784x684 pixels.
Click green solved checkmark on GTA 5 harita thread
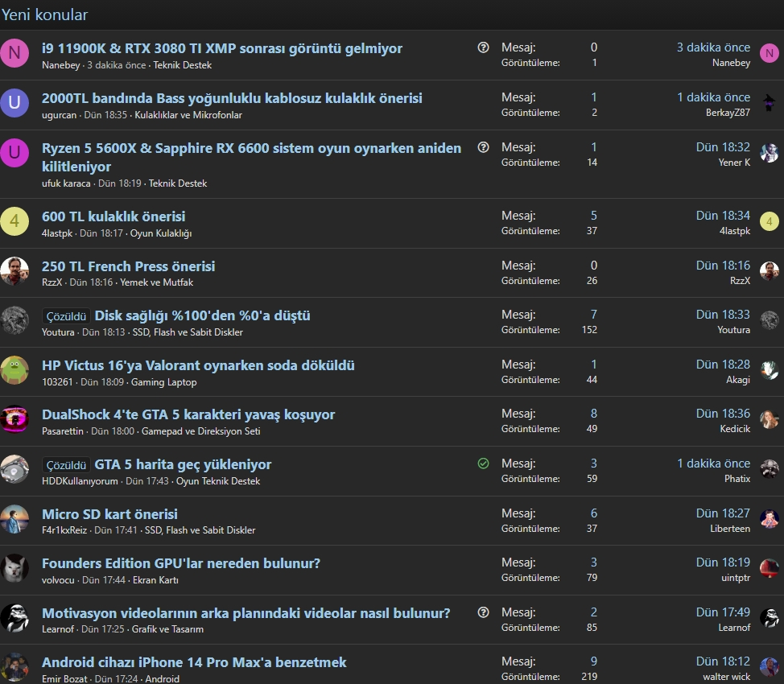click(x=483, y=464)
